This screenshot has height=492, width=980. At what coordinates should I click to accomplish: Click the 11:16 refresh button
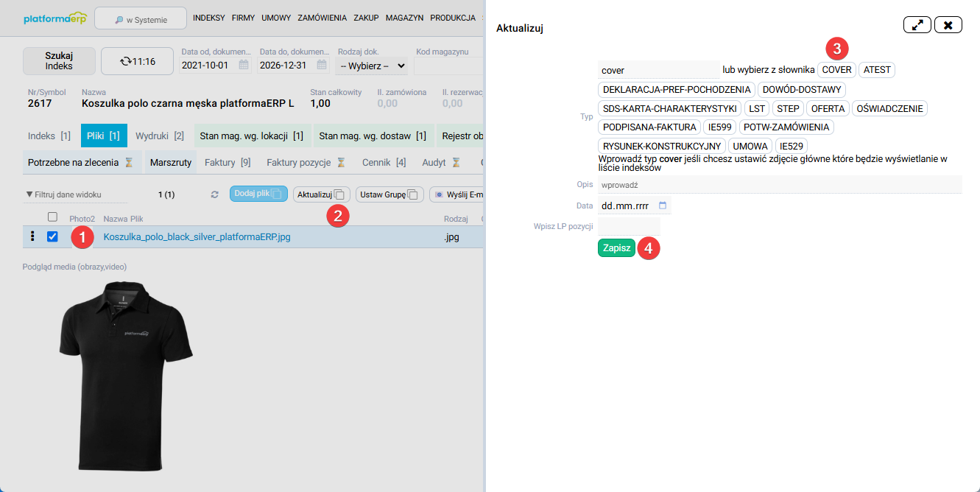(x=138, y=61)
